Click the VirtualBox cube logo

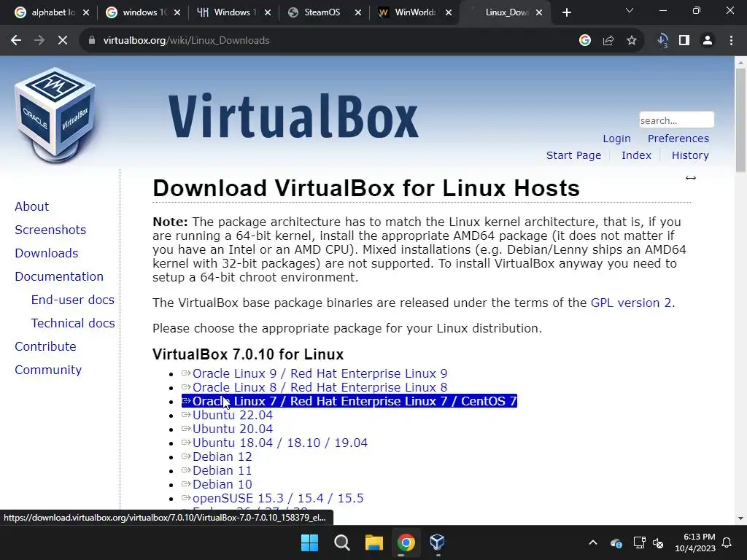click(x=55, y=114)
